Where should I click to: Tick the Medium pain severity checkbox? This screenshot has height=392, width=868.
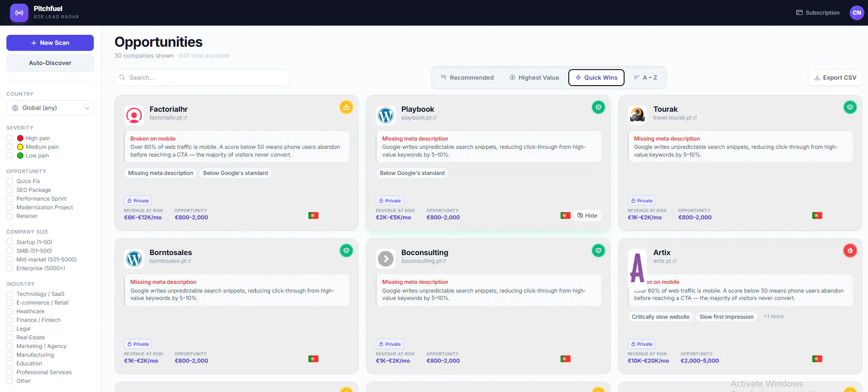tap(10, 147)
